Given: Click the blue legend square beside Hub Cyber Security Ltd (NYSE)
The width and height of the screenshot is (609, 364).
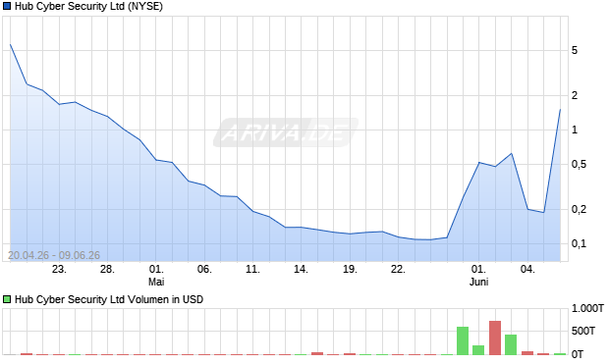Looking at the screenshot, I should point(7,6).
